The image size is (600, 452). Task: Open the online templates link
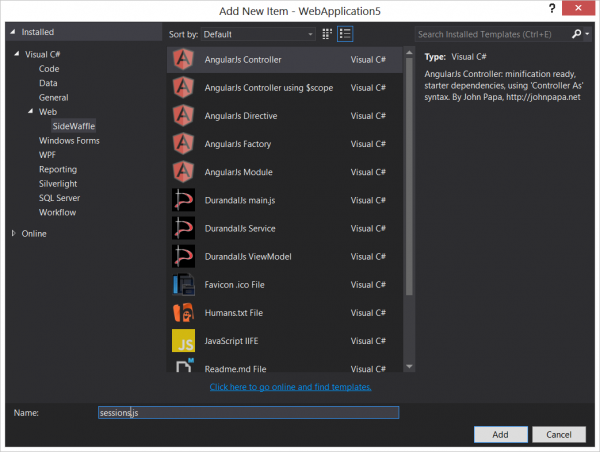pos(290,387)
